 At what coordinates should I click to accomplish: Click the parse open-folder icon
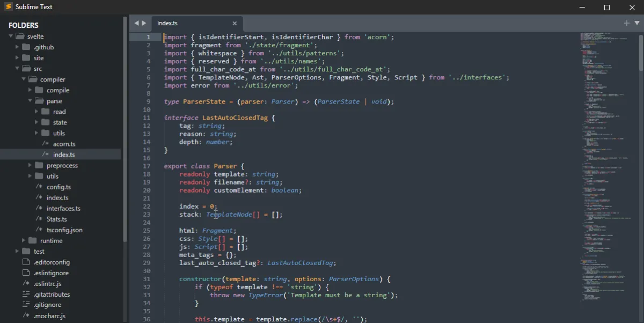click(39, 101)
